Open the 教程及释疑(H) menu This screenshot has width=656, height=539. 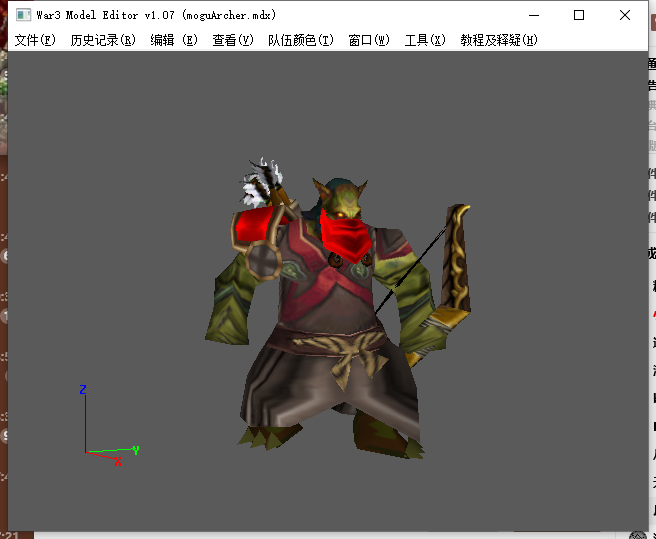[x=499, y=40]
